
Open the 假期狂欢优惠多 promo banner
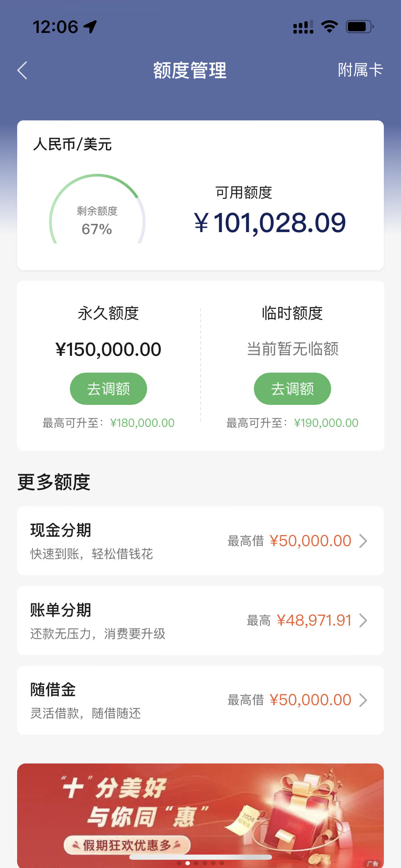200,816
